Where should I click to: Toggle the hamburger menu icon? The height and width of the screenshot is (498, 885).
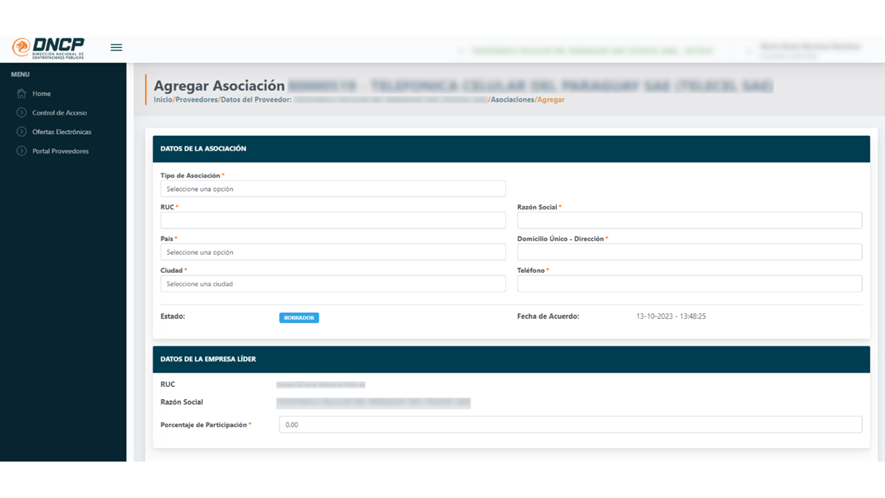tap(116, 47)
